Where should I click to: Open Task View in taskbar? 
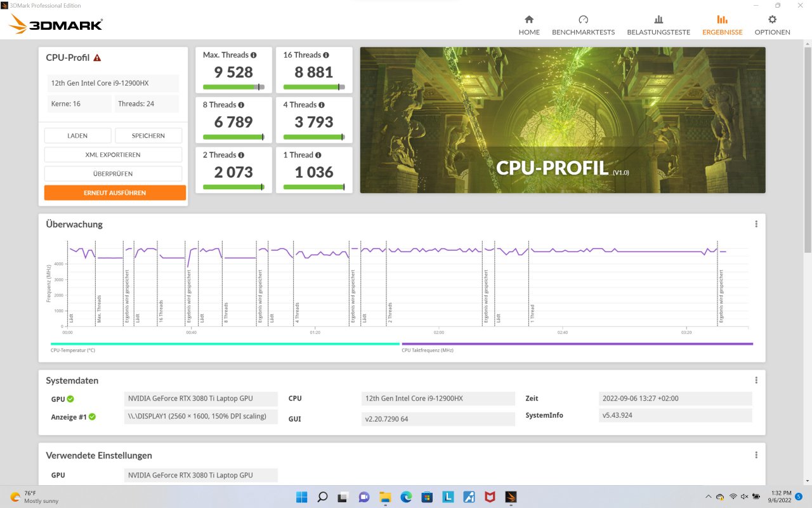[x=343, y=497]
